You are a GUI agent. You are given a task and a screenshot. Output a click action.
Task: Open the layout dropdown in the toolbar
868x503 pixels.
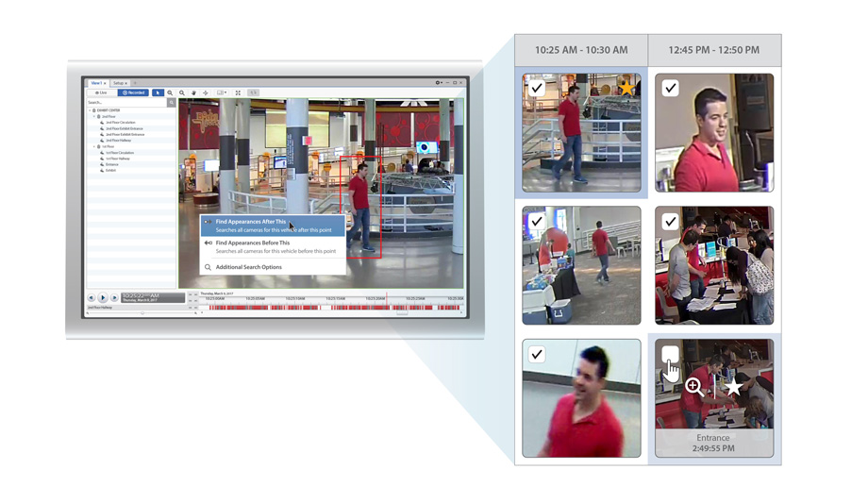coord(222,92)
